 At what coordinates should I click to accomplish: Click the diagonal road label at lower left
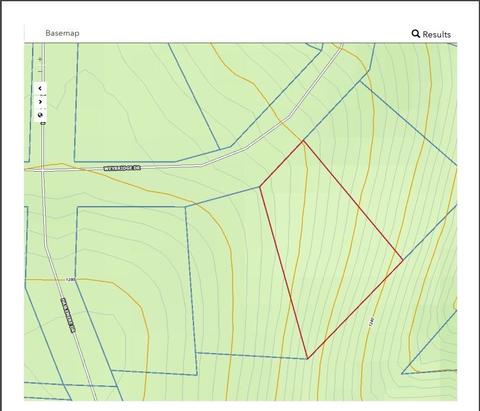68,315
